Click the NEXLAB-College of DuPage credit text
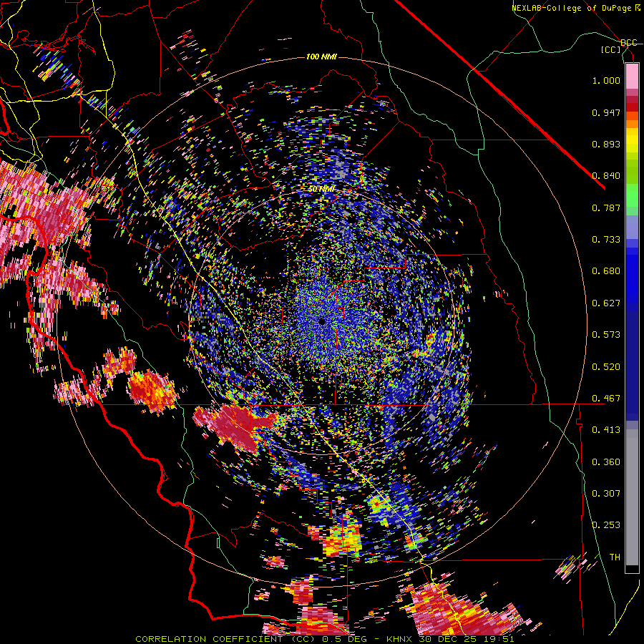Viewport: 644px width, 644px height. pos(576,8)
